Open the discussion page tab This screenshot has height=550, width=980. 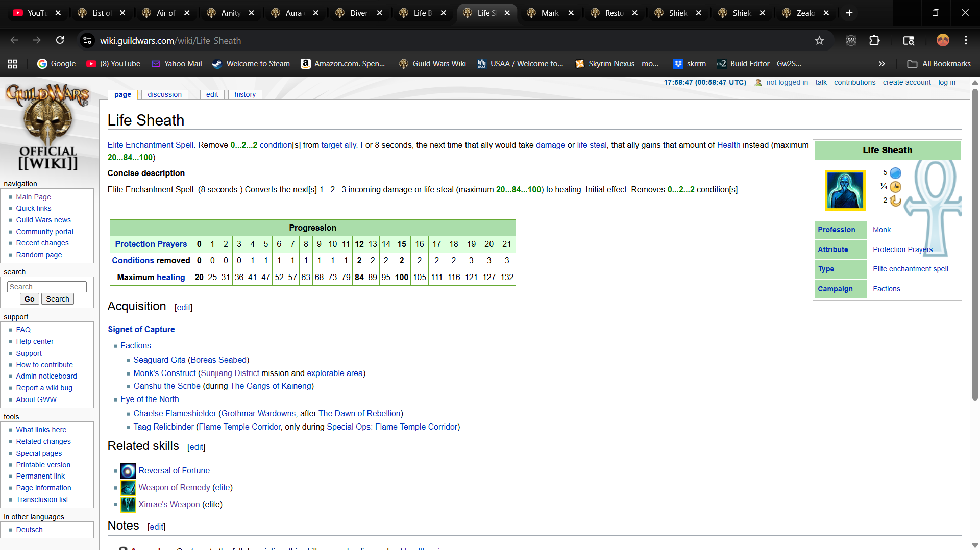pyautogui.click(x=164, y=94)
